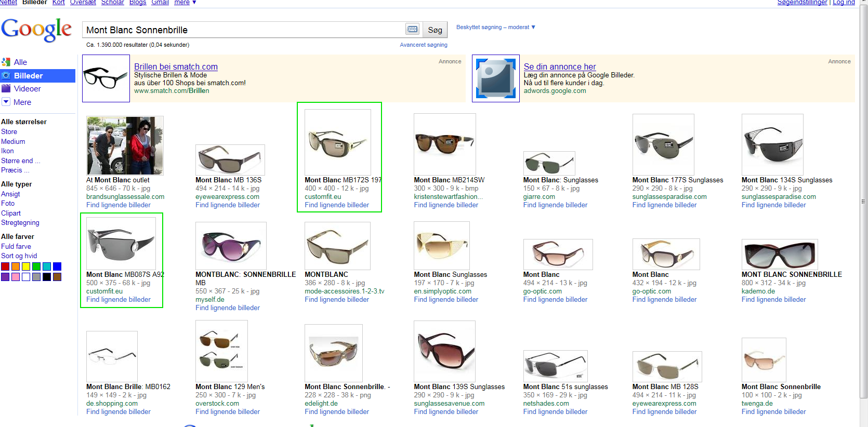This screenshot has width=868, height=427.
Task: Open Scholar in the top navigation bar
Action: click(113, 3)
